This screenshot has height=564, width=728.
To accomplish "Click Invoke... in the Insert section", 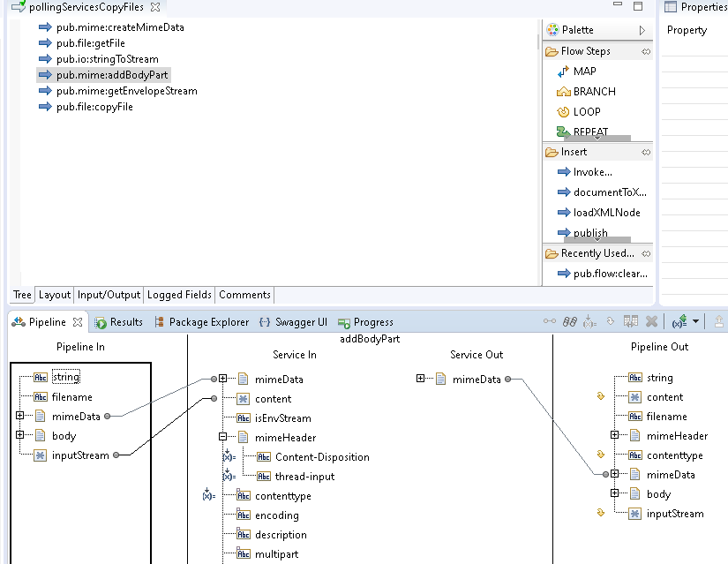I will point(586,171).
